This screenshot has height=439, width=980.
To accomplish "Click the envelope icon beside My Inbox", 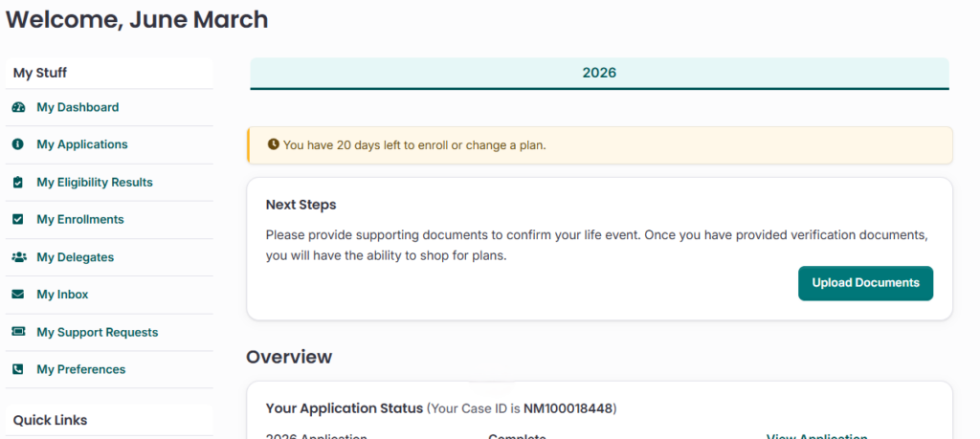I will pyautogui.click(x=18, y=295).
